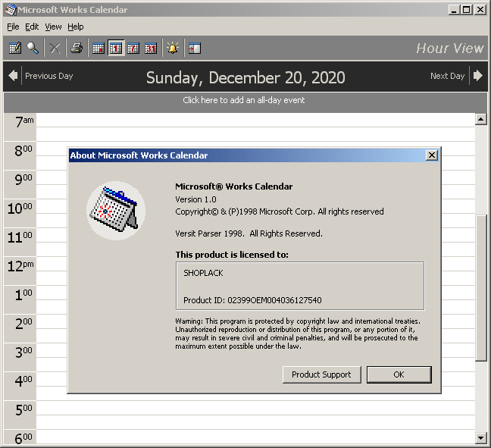This screenshot has height=448, width=491.
Task: Click the Sunday, December 20, 2020 heading
Action: tap(245, 77)
